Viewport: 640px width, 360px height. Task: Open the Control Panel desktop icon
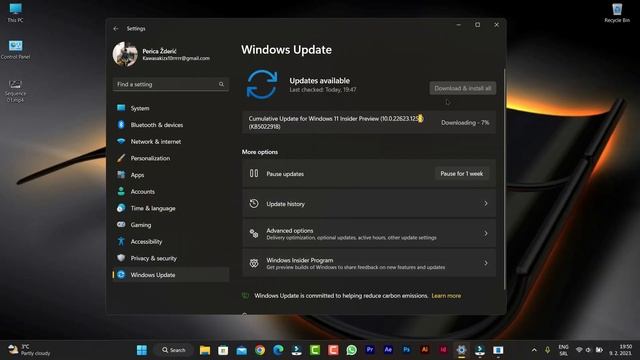[16, 50]
